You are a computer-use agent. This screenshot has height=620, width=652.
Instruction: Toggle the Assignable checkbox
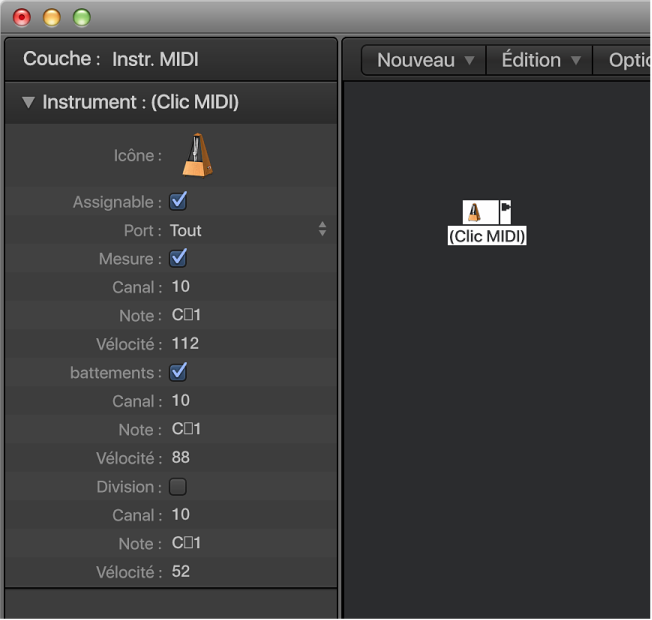pyautogui.click(x=179, y=201)
